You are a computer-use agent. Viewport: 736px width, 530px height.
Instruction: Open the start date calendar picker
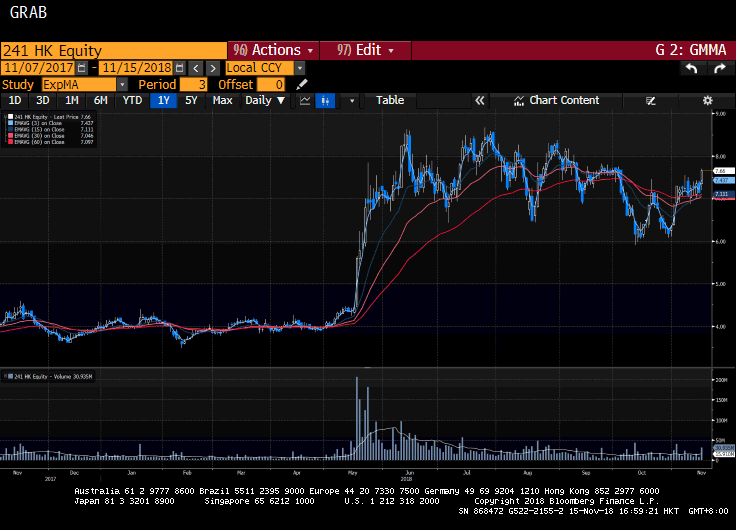point(82,68)
